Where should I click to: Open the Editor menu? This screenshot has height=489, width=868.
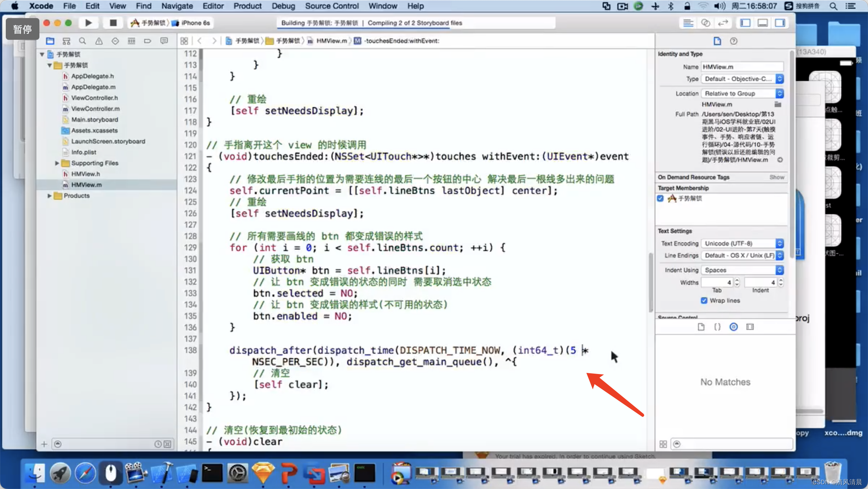click(213, 6)
